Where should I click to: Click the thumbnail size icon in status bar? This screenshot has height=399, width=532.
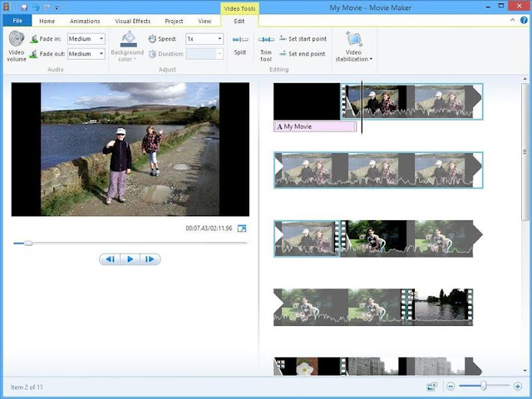[432, 386]
